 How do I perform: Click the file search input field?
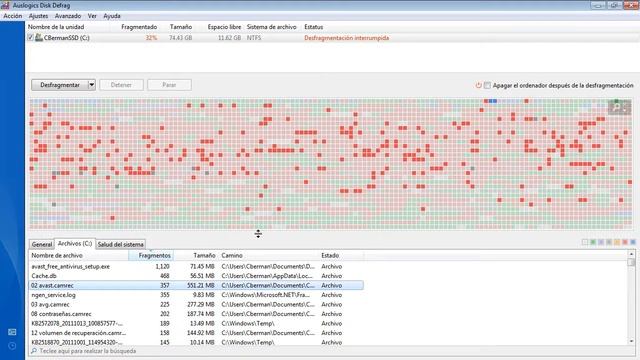point(331,351)
